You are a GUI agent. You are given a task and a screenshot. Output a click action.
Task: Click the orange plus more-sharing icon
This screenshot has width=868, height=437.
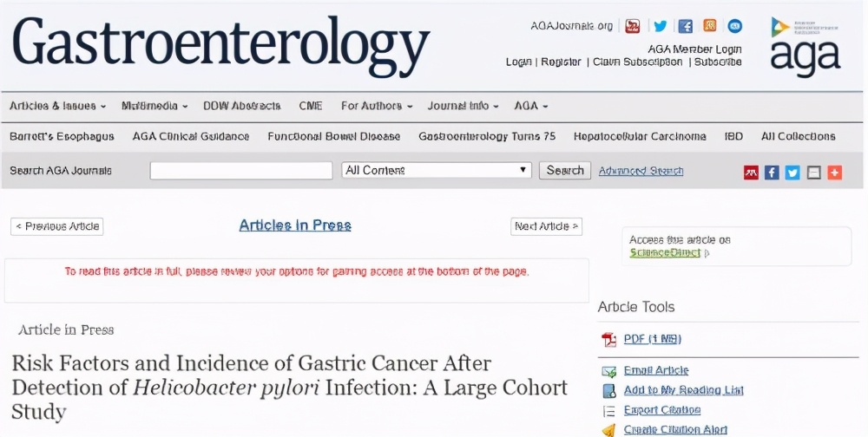(834, 173)
